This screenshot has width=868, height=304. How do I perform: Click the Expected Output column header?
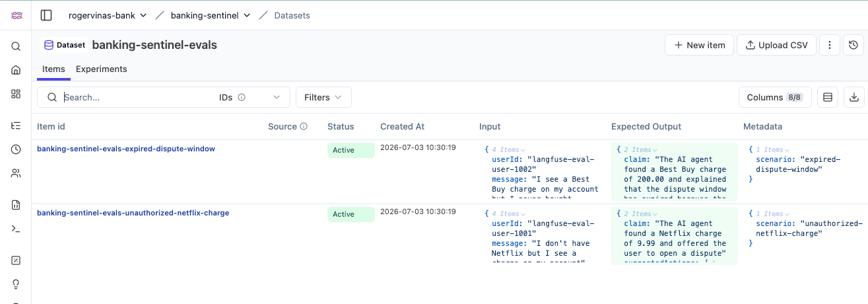click(x=646, y=126)
